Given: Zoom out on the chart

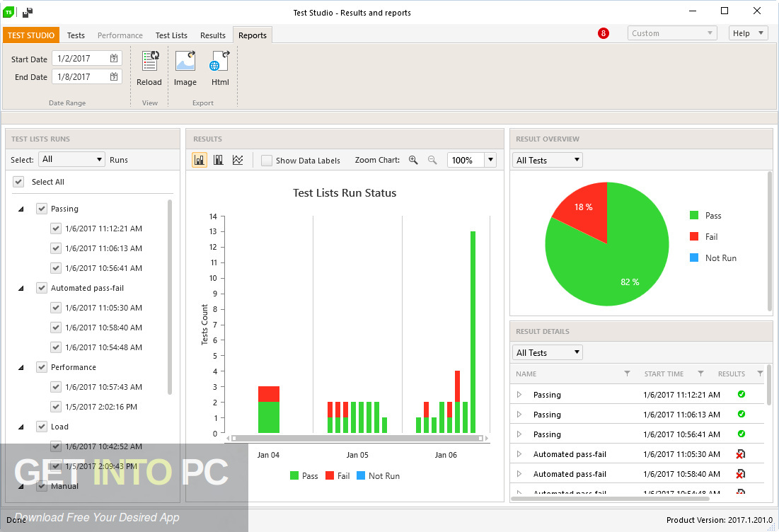Looking at the screenshot, I should pyautogui.click(x=432, y=160).
